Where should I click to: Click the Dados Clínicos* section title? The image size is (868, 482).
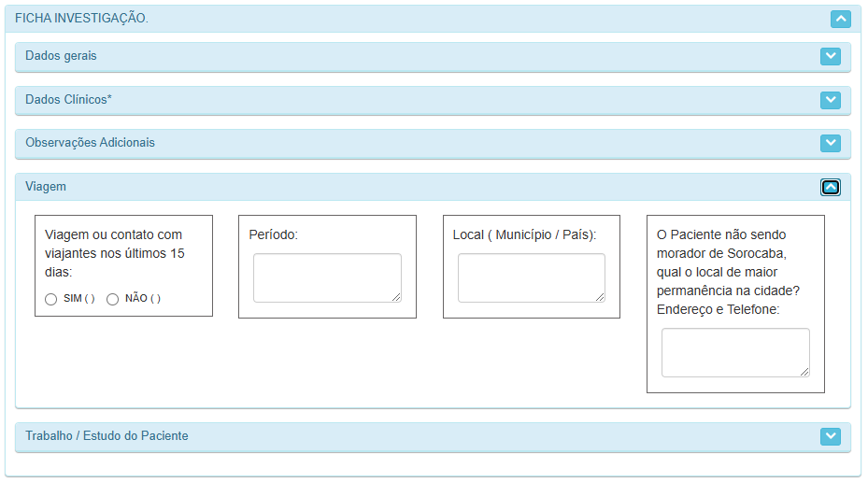pos(68,99)
